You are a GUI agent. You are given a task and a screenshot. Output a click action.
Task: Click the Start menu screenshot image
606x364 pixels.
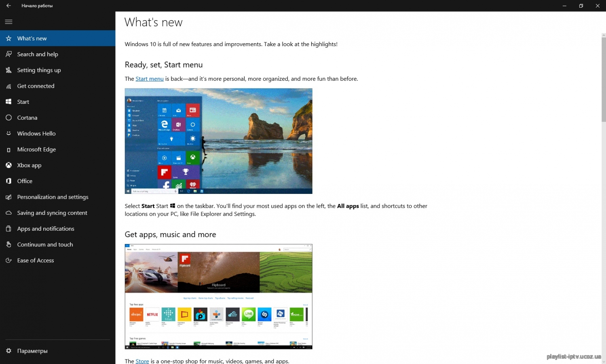tap(218, 141)
